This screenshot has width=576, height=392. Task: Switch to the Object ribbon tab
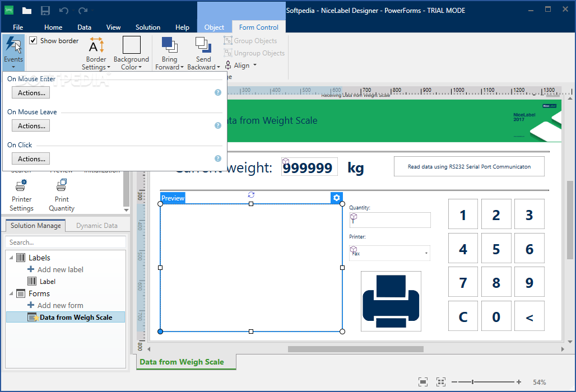(x=214, y=27)
